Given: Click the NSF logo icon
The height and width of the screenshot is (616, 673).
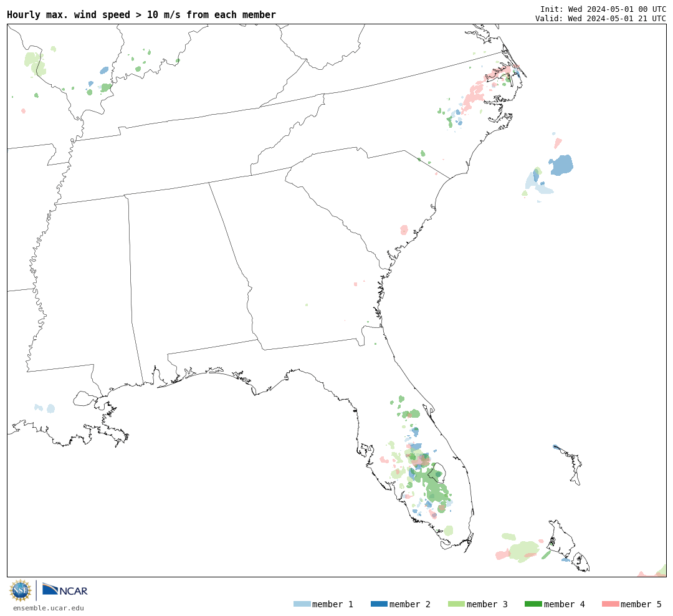Looking at the screenshot, I should (20, 590).
